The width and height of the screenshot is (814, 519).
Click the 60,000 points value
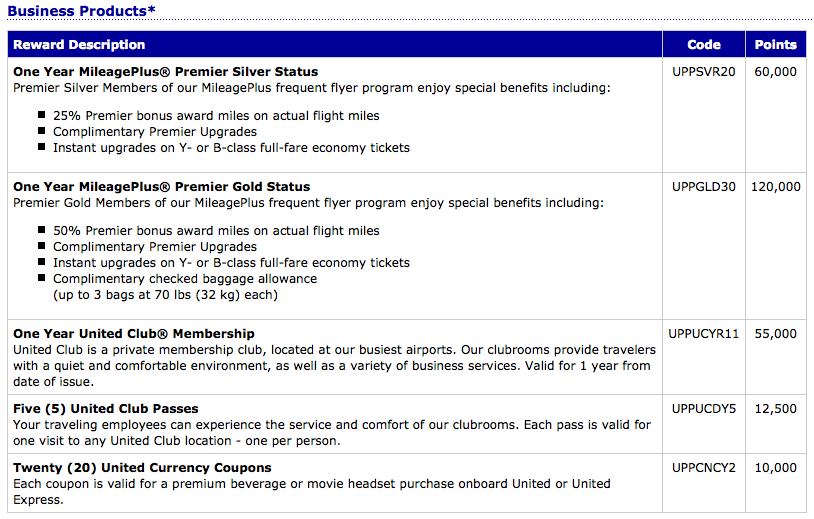click(x=775, y=72)
